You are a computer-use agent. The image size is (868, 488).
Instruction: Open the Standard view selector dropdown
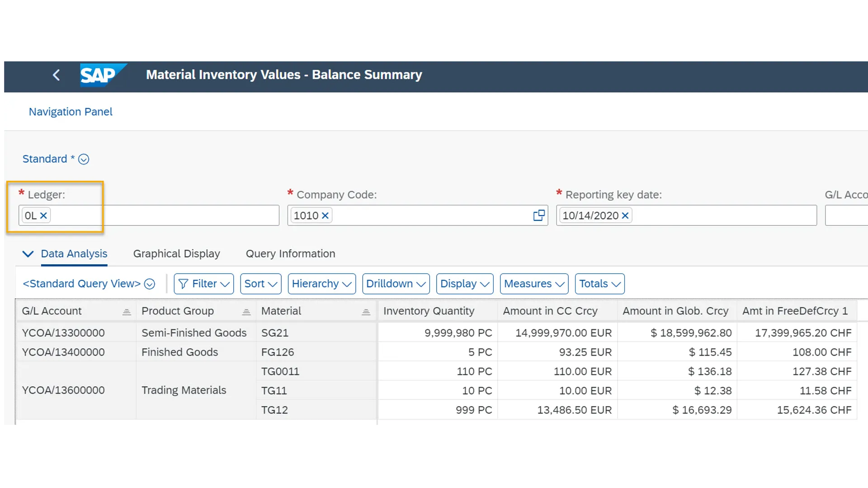[84, 159]
